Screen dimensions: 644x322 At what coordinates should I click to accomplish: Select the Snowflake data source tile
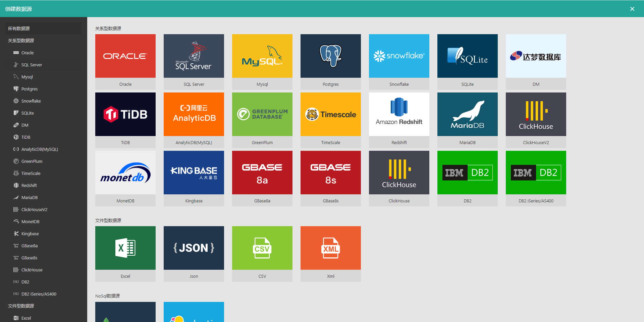pos(399,62)
